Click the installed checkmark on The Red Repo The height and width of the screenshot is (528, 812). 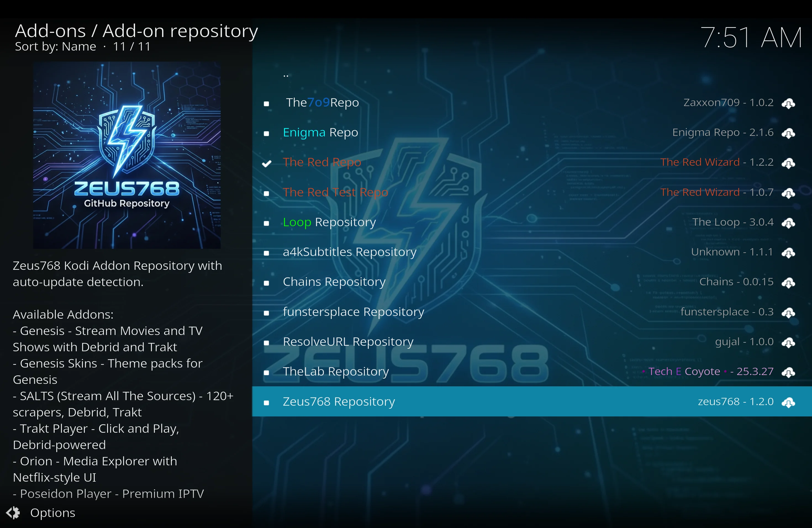pos(267,163)
